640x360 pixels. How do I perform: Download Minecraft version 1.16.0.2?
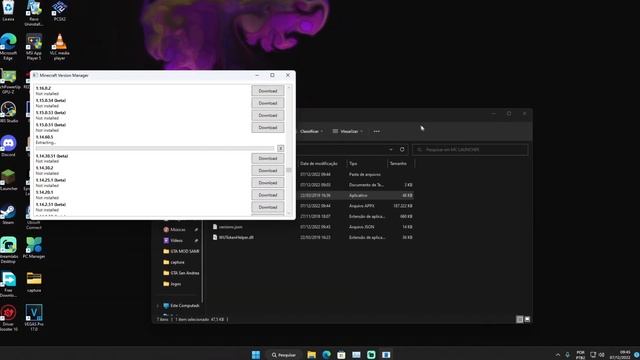click(268, 91)
